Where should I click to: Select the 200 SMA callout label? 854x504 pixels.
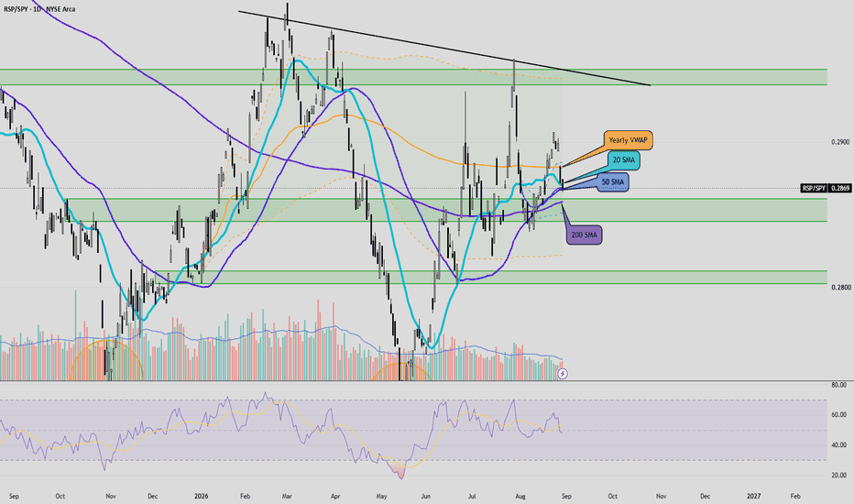[x=584, y=235]
